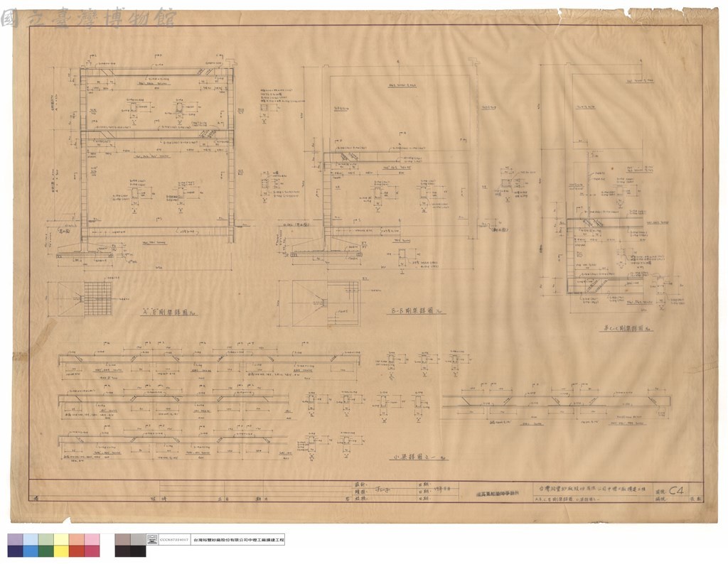The width and height of the screenshot is (728, 564).
Task: Click the A-E rigid frame detail title
Action: [x=168, y=313]
